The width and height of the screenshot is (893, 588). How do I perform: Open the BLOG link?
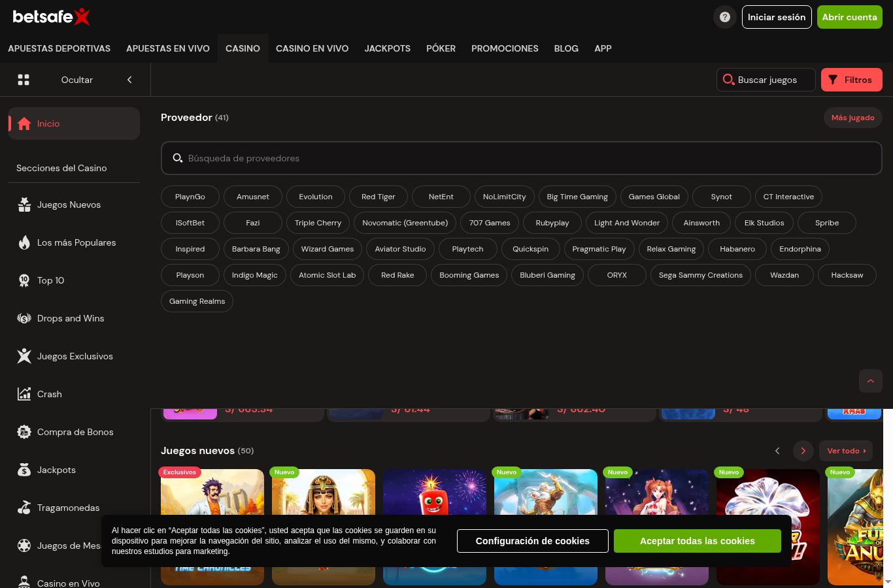pyautogui.click(x=566, y=48)
